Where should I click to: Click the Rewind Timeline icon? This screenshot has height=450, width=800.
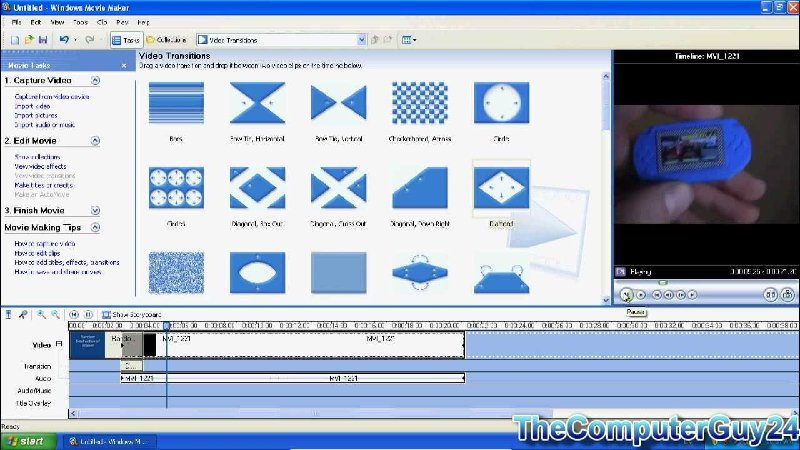pyautogui.click(x=74, y=315)
